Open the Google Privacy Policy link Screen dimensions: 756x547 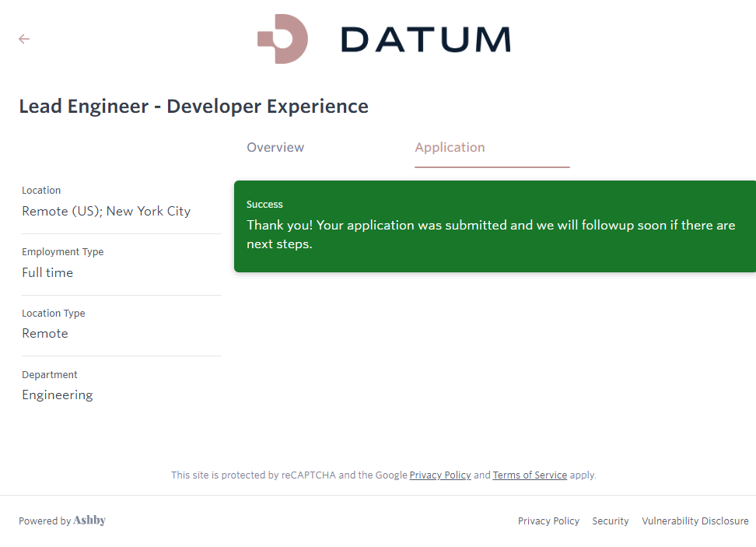coord(440,475)
